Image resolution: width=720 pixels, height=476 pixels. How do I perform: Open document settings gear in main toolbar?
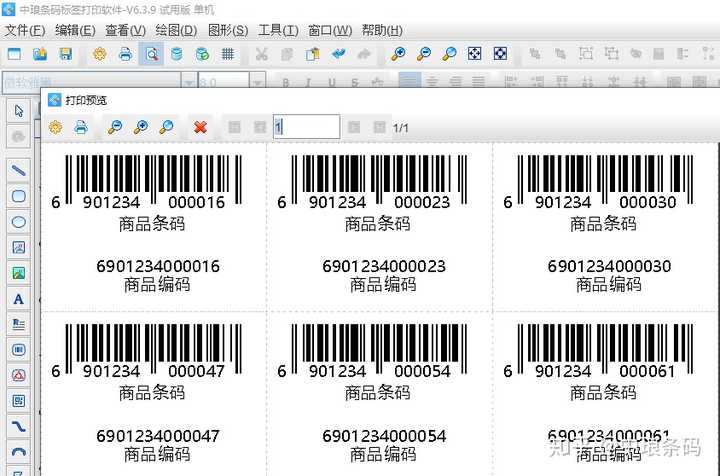click(x=100, y=54)
